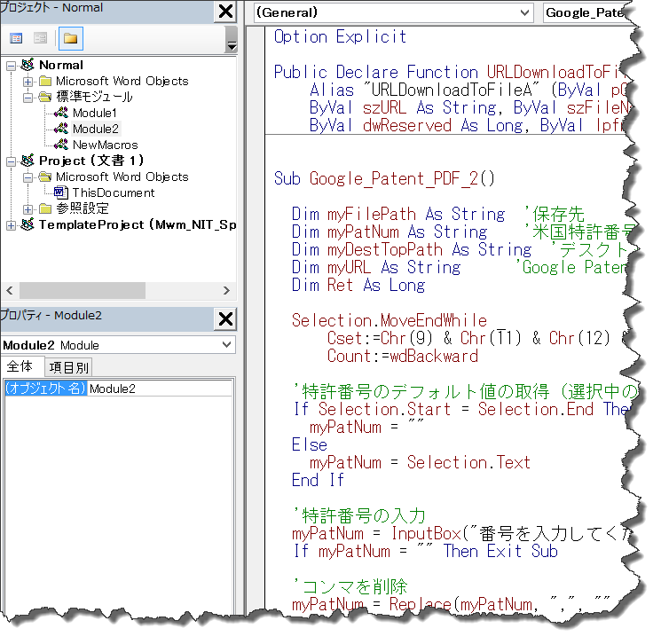Switch to the 全体 properties tab
This screenshot has height=644, width=661.
(20, 367)
